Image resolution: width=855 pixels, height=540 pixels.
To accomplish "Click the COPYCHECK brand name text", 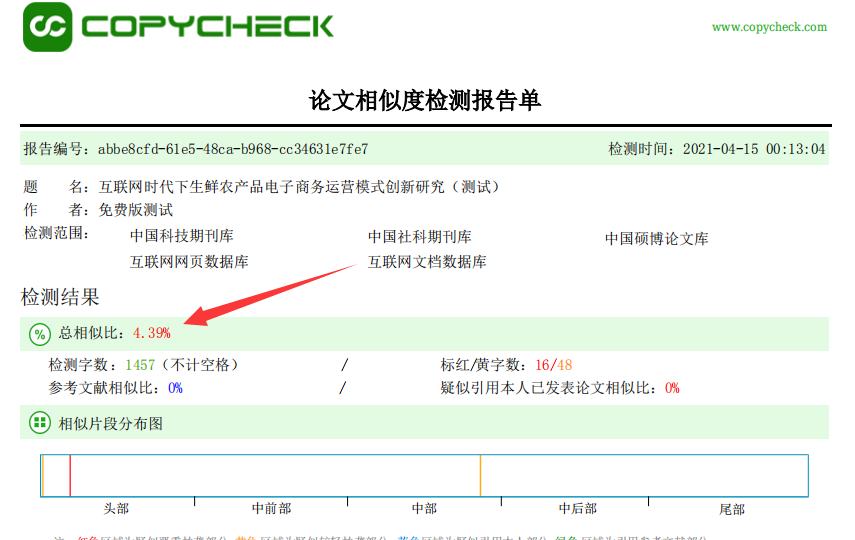I will 207,26.
